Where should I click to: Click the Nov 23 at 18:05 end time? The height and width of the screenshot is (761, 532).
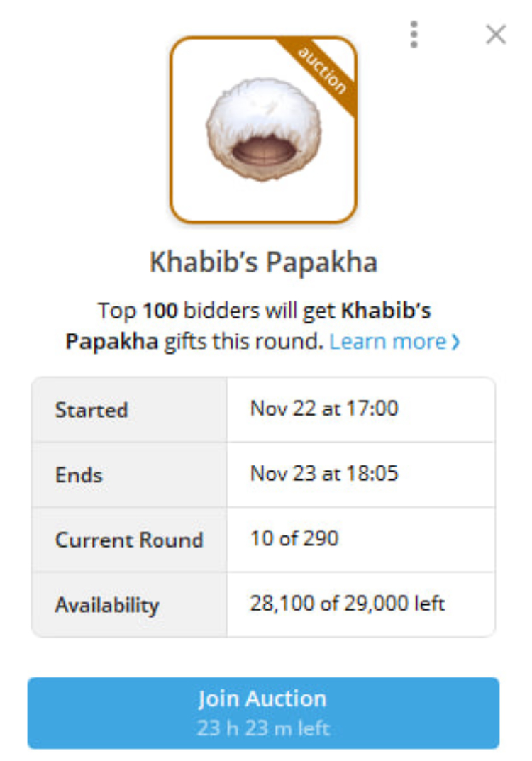pyautogui.click(x=324, y=474)
